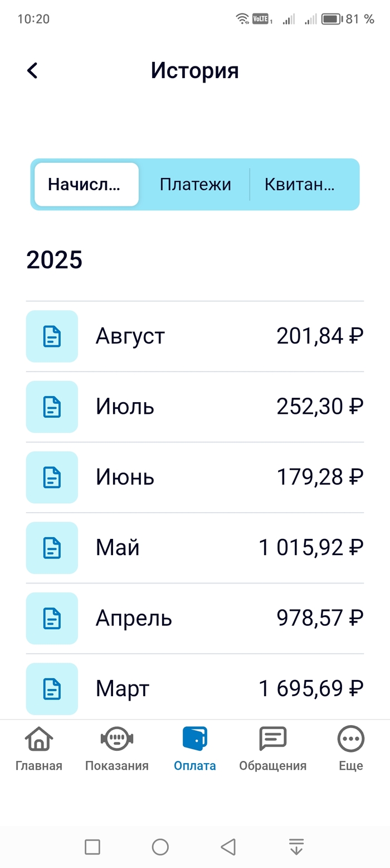Go to Главная home icon

pyautogui.click(x=39, y=739)
